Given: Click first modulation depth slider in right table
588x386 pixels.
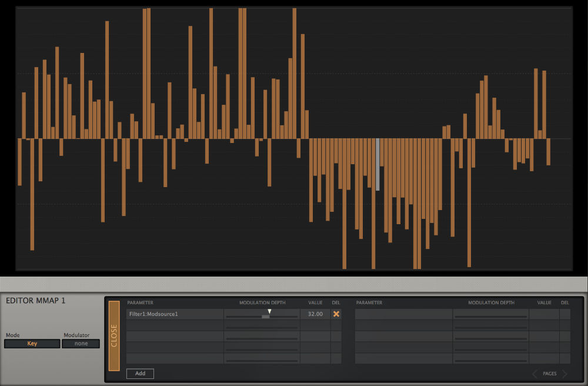Looking at the screenshot, I should tap(491, 316).
